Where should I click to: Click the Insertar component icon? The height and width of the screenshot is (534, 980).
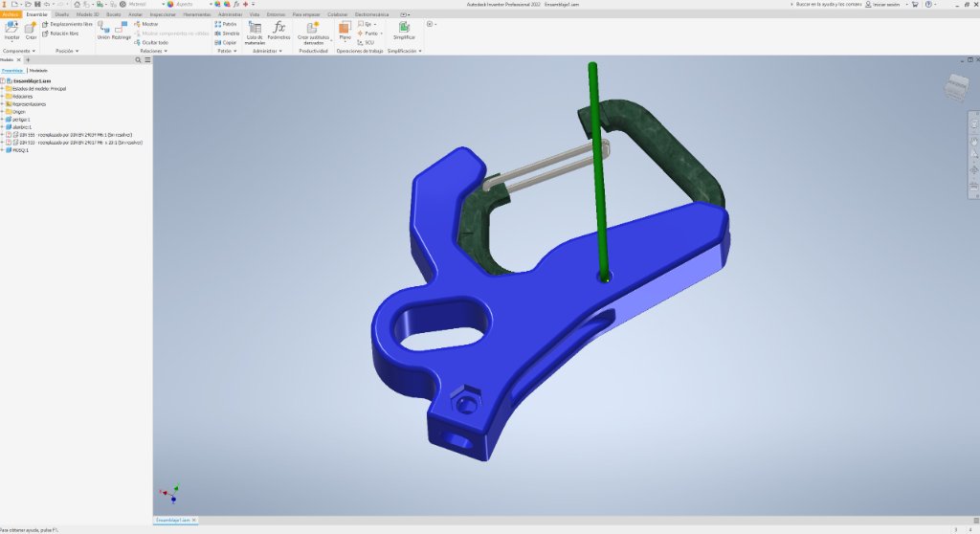(x=11, y=28)
